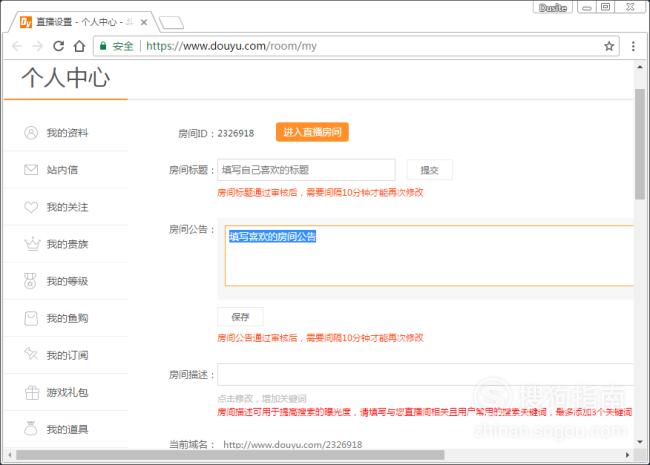Click 我的鱼购 shopping bag icon
This screenshot has width=650, height=465.
31,318
